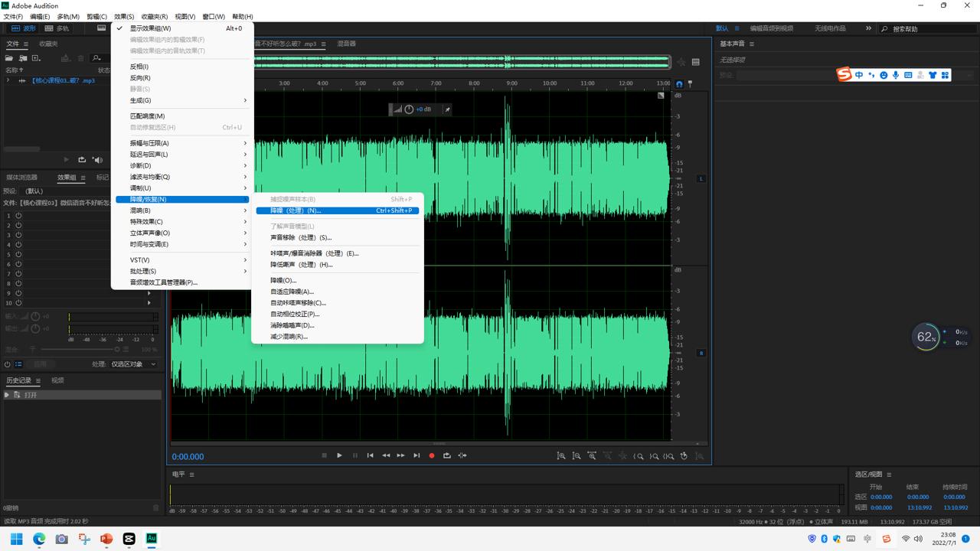Open the 媒体浏览器 panel tab
This screenshot has width=980, height=551.
22,178
